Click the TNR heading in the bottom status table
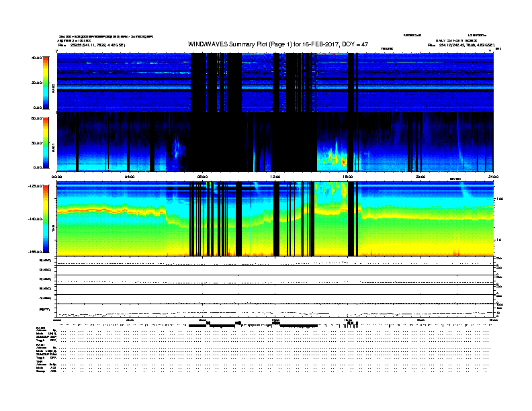532x411 pixels. pos(39,361)
